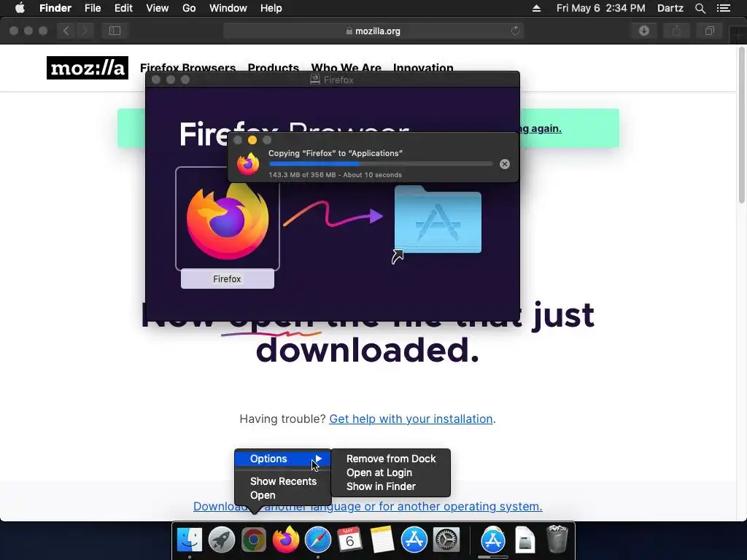Select Remove from Dock
The image size is (747, 560).
coord(391,459)
